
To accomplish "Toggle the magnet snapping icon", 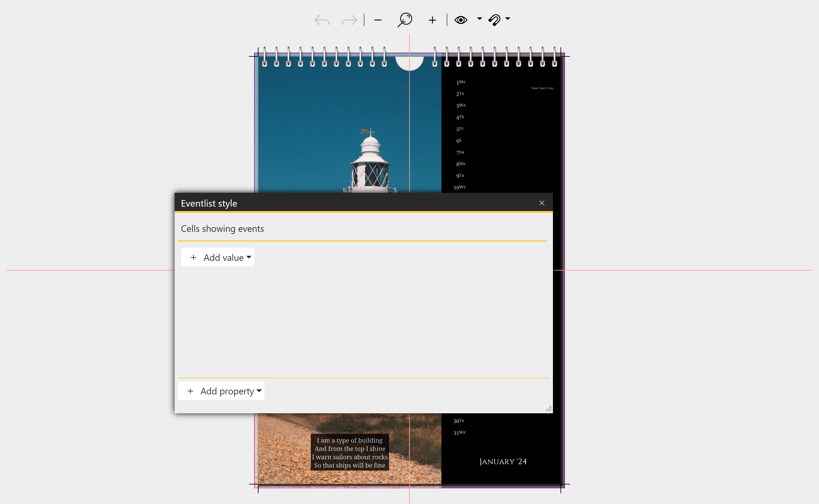I will point(494,20).
